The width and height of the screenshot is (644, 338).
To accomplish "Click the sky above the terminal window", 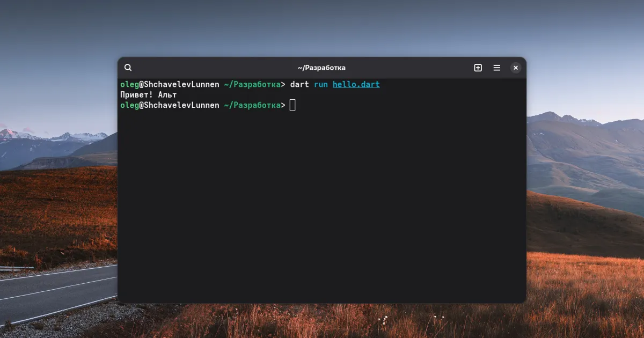I will click(x=322, y=27).
